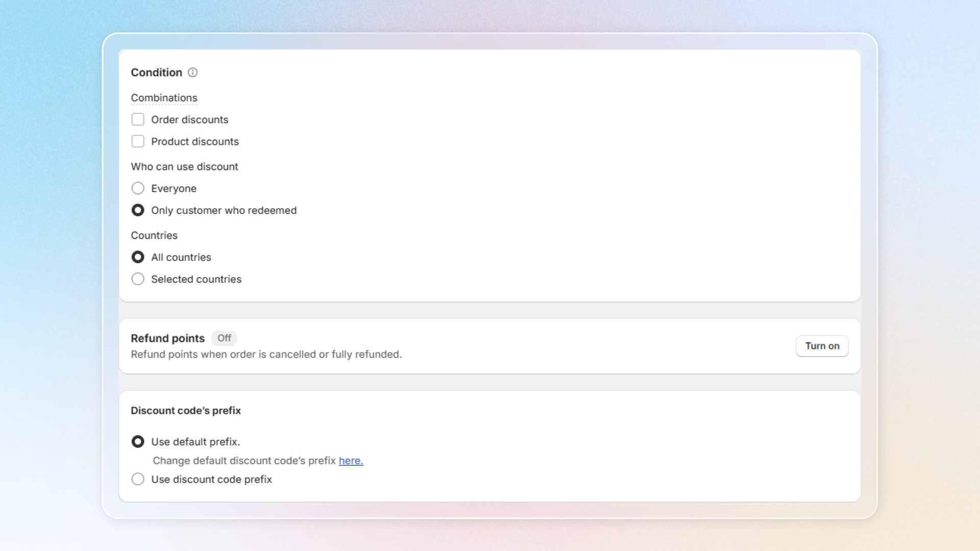Click the Everyone label text
This screenshot has width=980, height=551.
[174, 188]
